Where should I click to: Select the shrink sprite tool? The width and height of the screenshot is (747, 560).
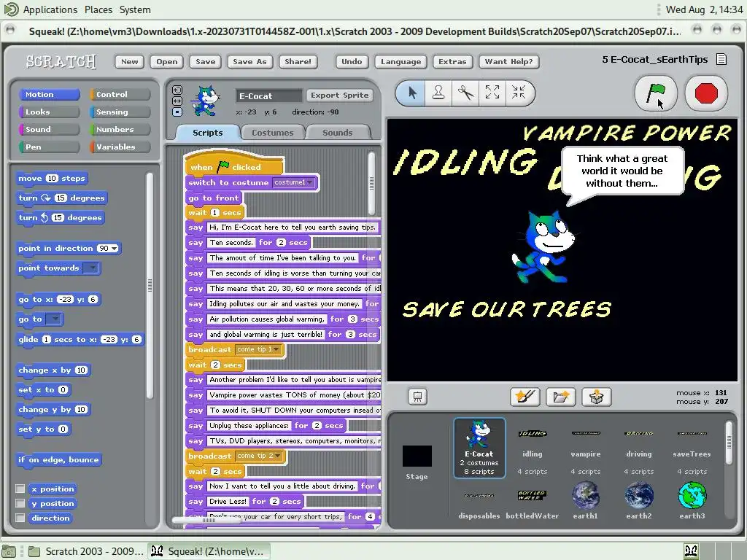[x=519, y=93]
